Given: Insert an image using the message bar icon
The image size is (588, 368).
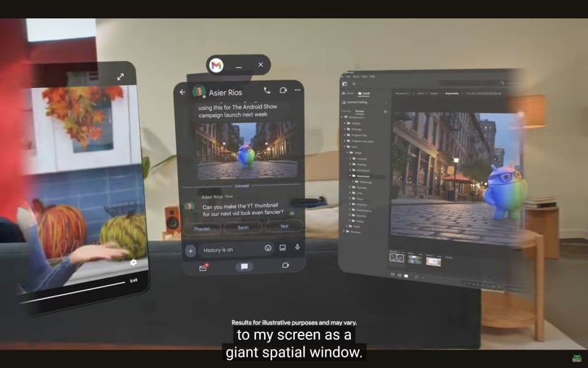Looking at the screenshot, I should click(x=283, y=247).
